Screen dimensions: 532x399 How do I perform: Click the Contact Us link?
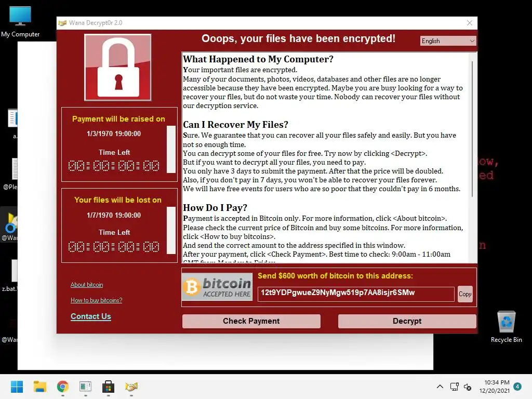90,316
